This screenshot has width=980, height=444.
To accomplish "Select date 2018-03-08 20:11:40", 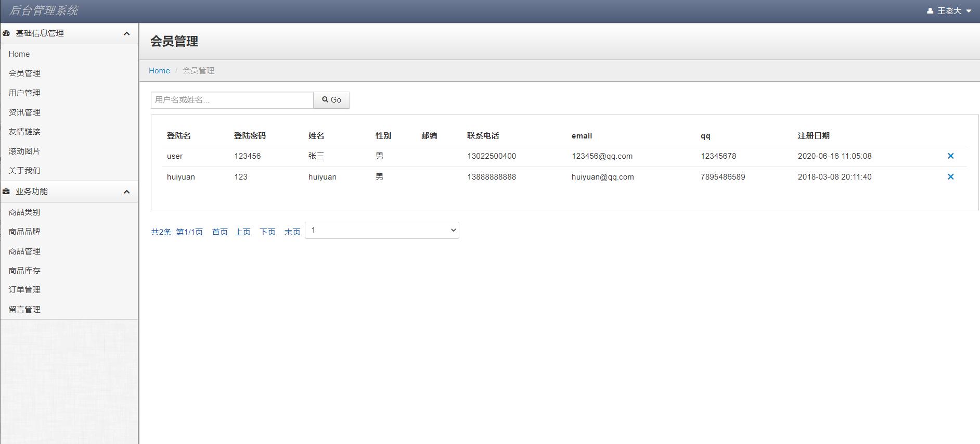I will [x=835, y=177].
